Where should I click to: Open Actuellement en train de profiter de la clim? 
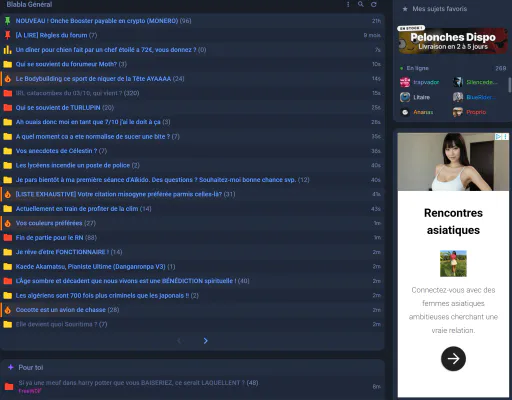(77, 209)
